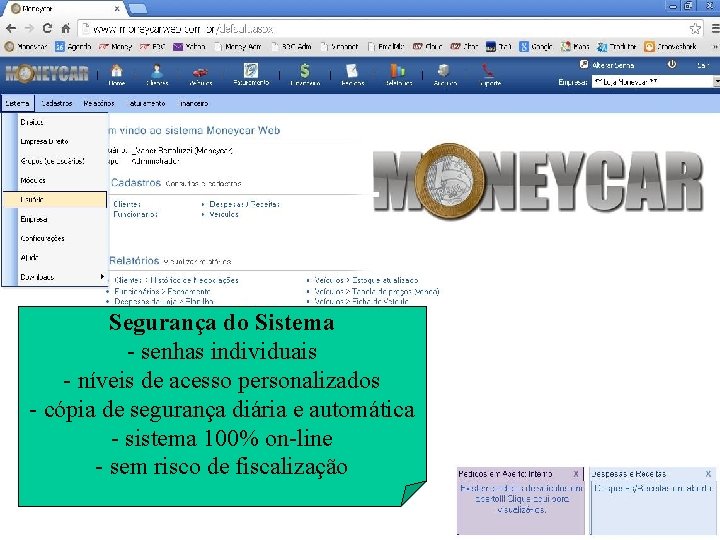
Task: Select the highlighted Usuário menu entry
Action: [55, 199]
